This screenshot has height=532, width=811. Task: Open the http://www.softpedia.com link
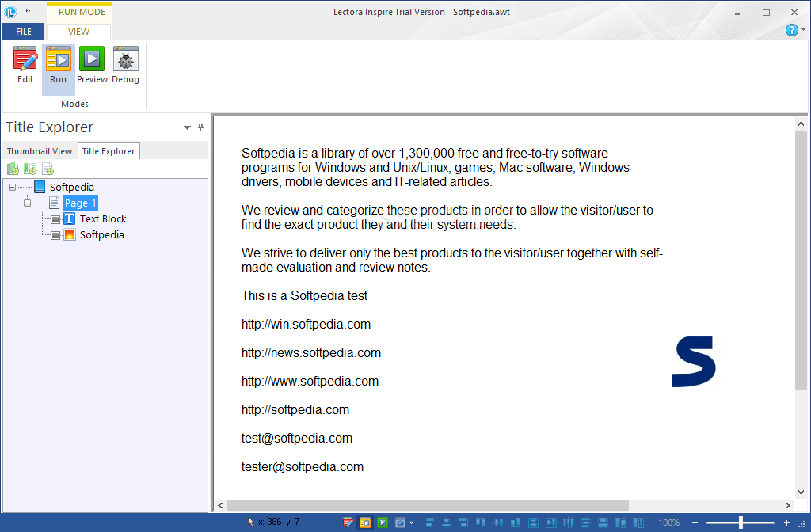[310, 381]
